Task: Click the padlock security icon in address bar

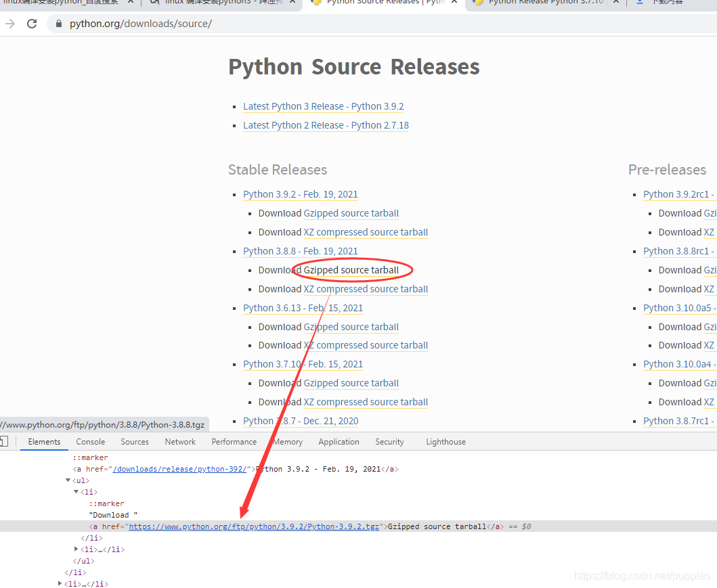Action: point(58,22)
